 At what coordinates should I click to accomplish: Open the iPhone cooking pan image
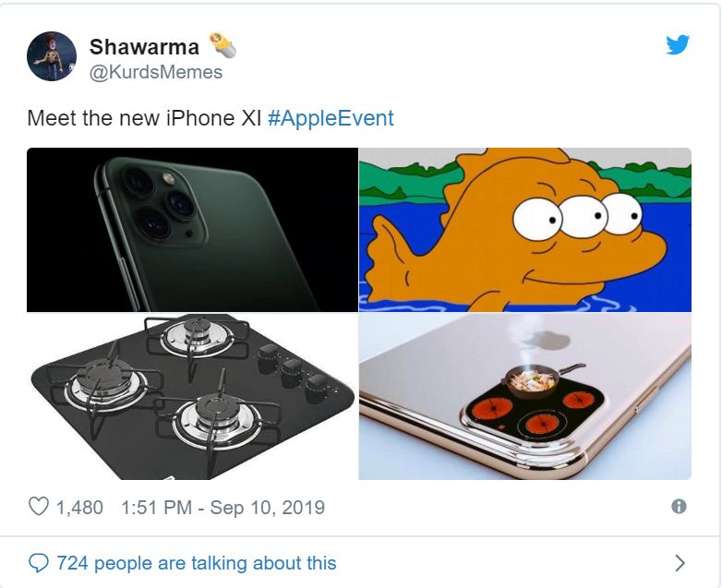[x=525, y=396]
